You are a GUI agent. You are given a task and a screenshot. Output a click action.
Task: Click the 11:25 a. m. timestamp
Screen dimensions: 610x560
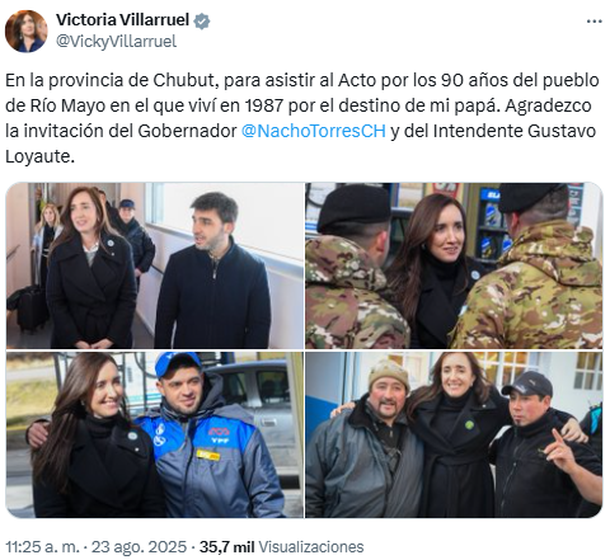pyautogui.click(x=42, y=547)
